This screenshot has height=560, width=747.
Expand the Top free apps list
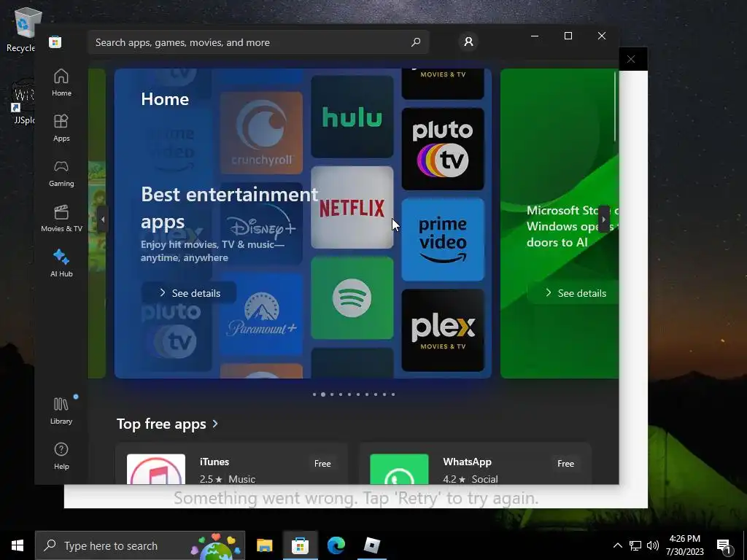point(167,424)
